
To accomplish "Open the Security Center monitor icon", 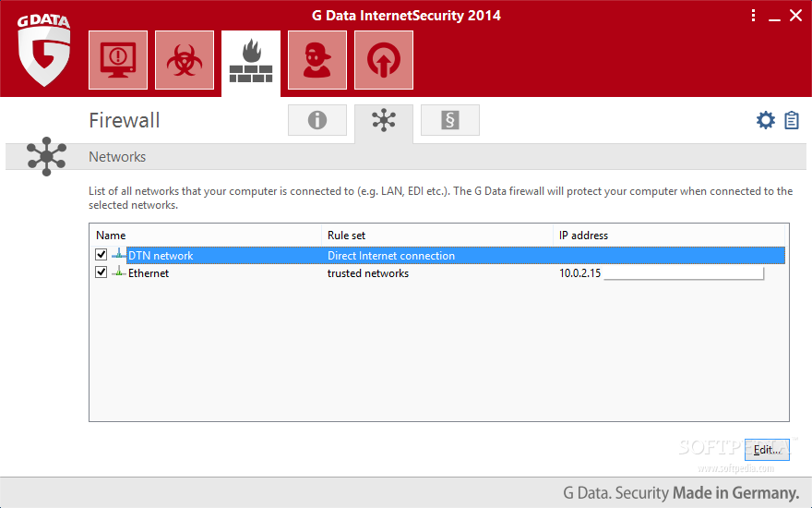I will (x=118, y=60).
